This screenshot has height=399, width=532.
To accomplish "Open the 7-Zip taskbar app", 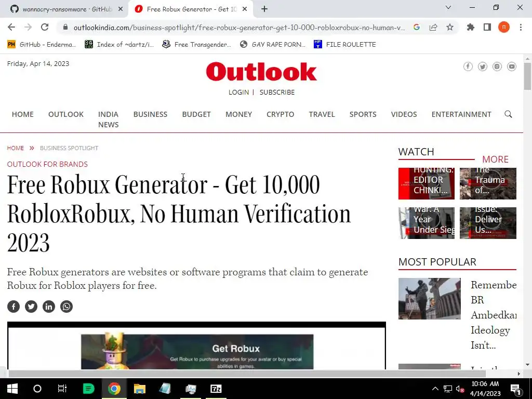I will [216, 389].
